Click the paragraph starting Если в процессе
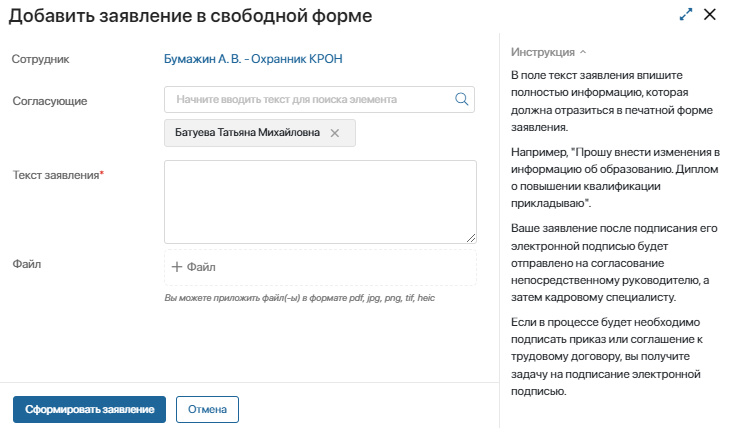This screenshot has width=730, height=429. (607, 356)
